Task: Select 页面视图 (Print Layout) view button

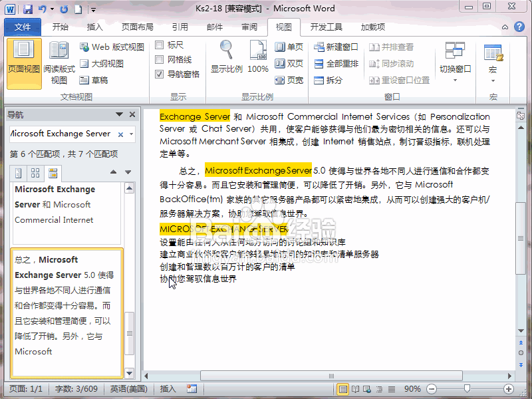Action: click(24, 63)
